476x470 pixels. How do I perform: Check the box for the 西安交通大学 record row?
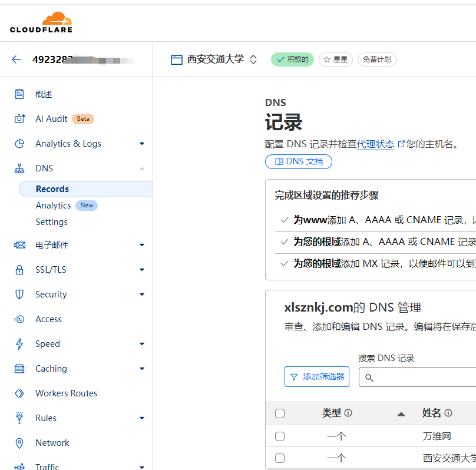[280, 458]
